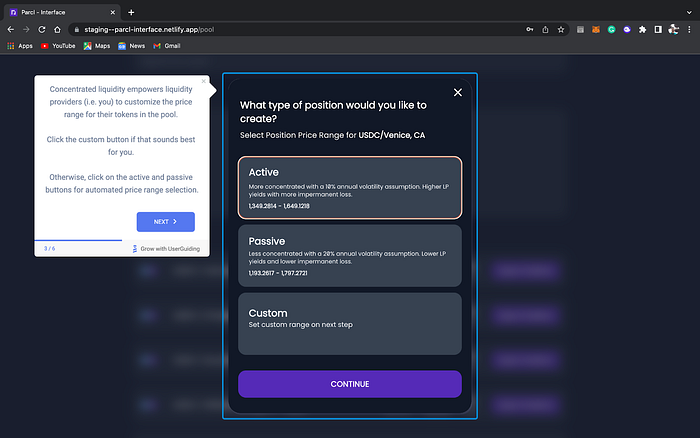The width and height of the screenshot is (700, 438).
Task: Click the CONTINUE button
Action: (350, 384)
